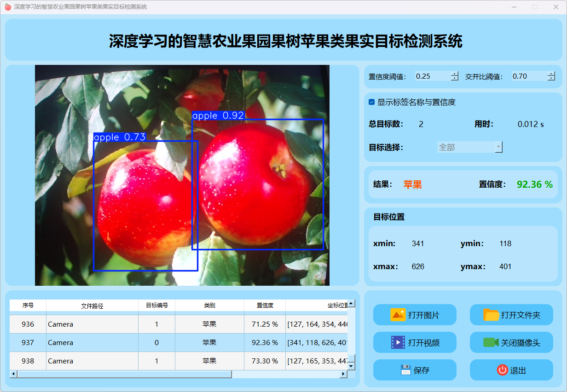567x392 pixels.
Task: Click the 置信度阈值 input field showing 0.25
Action: pyautogui.click(x=433, y=76)
